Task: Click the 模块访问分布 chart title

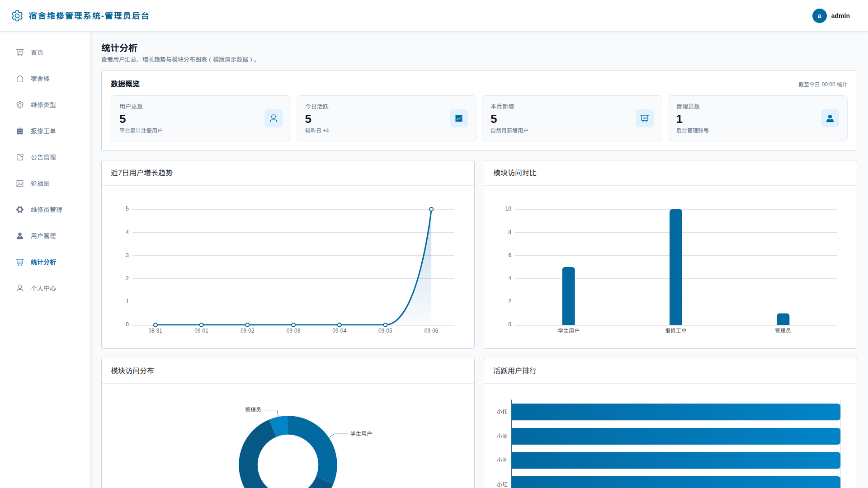Action: coord(132,371)
